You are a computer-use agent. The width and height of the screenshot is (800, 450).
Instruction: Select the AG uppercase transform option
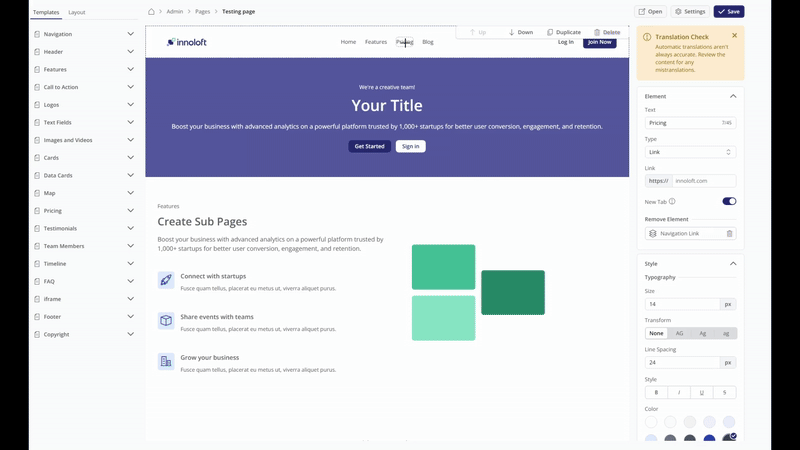pos(679,333)
